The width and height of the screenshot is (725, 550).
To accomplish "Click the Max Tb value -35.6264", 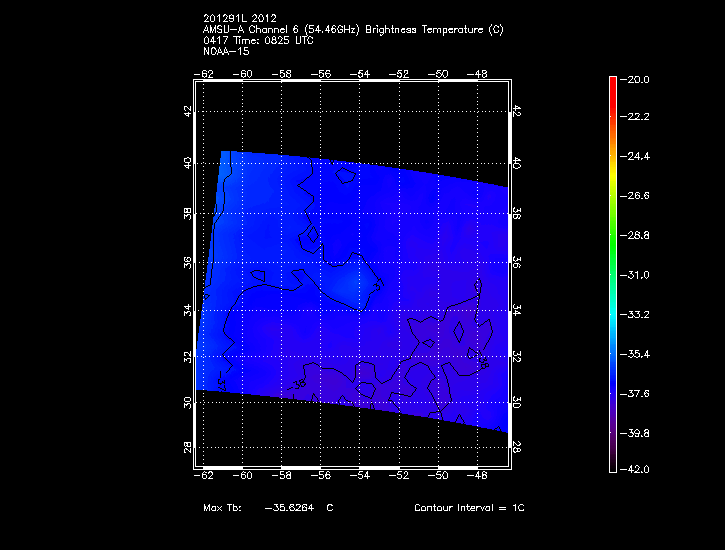I will [289, 508].
